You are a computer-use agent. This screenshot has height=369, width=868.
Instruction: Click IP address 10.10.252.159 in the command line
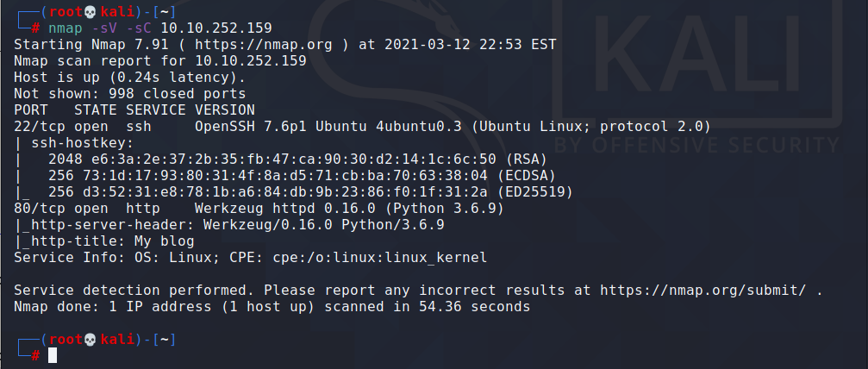(216, 28)
